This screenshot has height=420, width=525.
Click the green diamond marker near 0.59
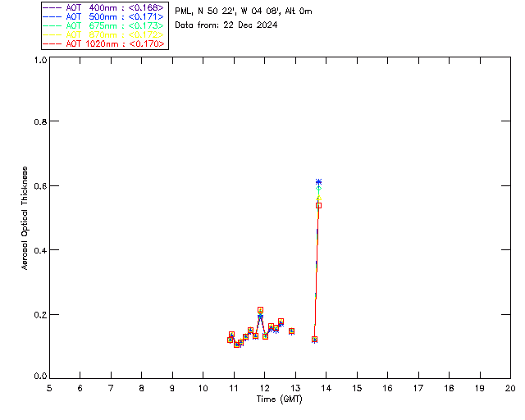tap(319, 189)
